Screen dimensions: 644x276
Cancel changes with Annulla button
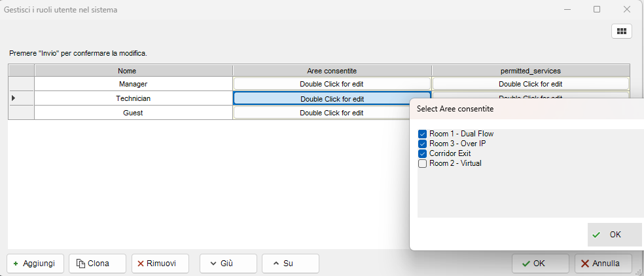tap(603, 264)
